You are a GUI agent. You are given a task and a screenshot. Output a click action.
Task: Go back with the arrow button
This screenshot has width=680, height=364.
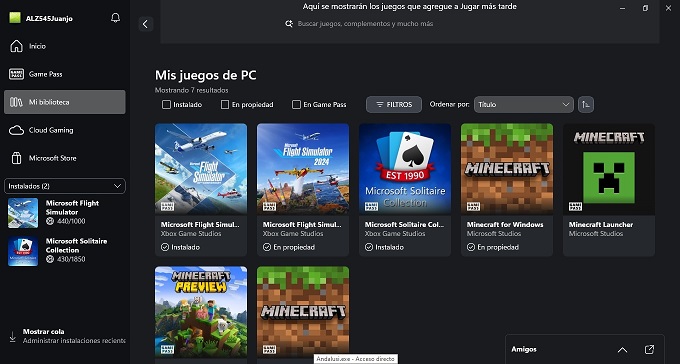[x=145, y=24]
